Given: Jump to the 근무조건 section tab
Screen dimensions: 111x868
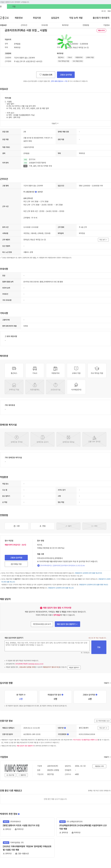Looking at the screenshot, I should click(24, 25).
